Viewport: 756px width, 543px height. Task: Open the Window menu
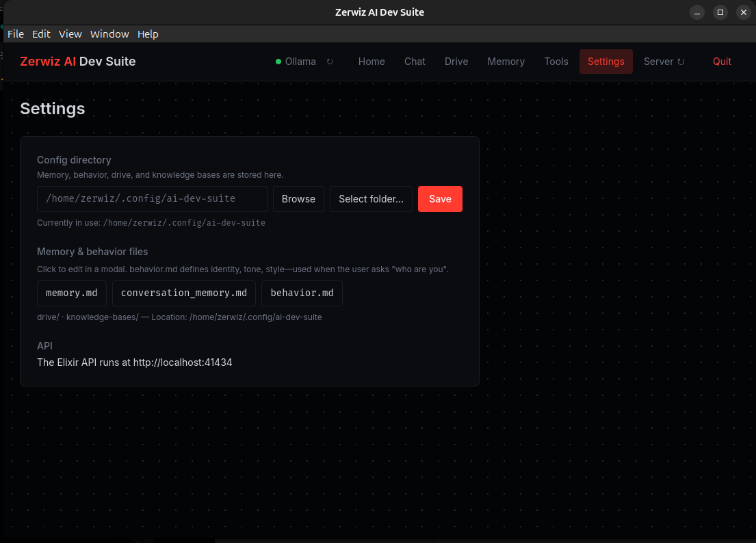click(109, 34)
